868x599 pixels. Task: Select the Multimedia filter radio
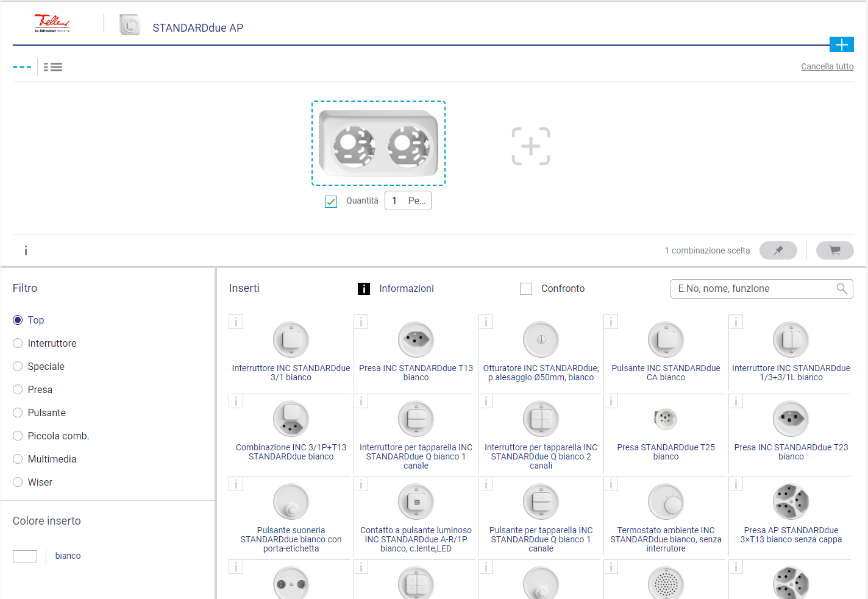click(x=18, y=459)
